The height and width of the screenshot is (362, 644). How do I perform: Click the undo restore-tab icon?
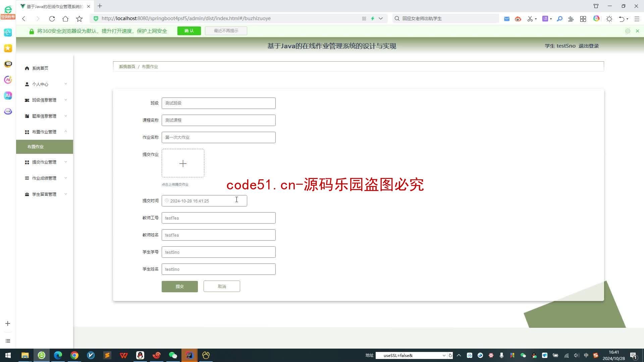pyautogui.click(x=622, y=19)
